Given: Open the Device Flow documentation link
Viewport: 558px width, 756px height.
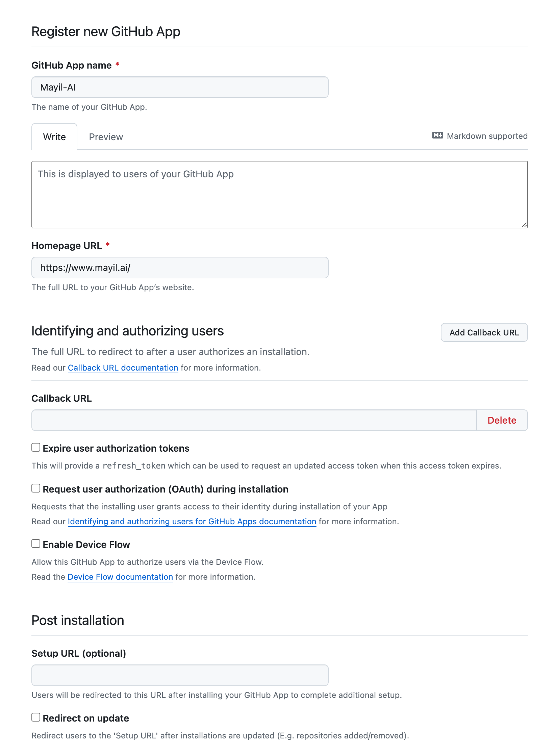Looking at the screenshot, I should [x=120, y=577].
